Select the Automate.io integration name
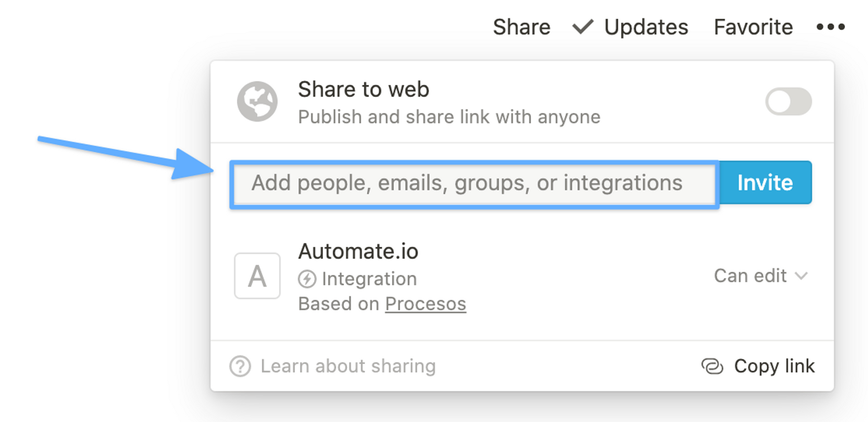The width and height of the screenshot is (868, 422). tap(358, 251)
